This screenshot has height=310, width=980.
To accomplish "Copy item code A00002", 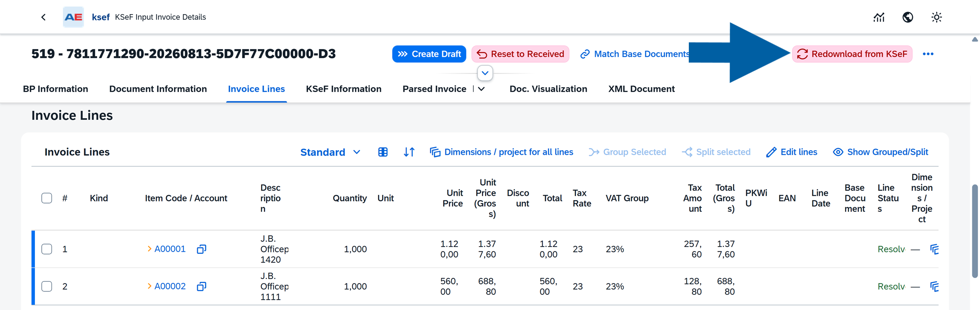I will tap(201, 286).
